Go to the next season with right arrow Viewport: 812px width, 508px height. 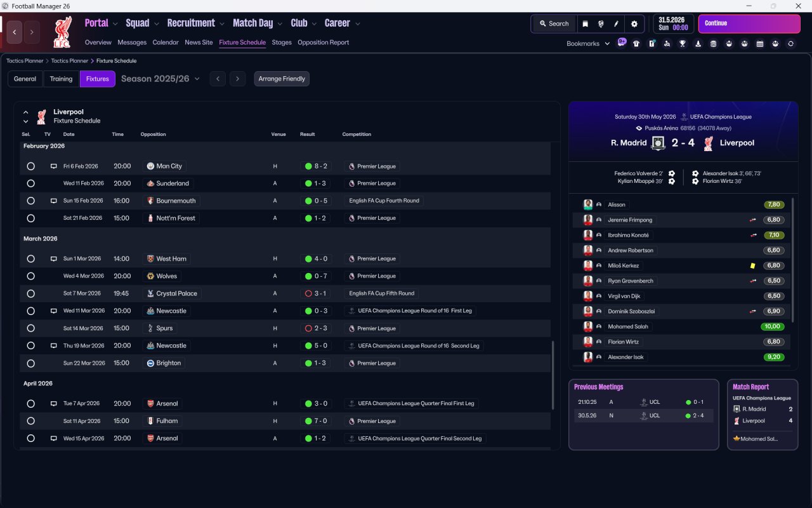click(237, 79)
